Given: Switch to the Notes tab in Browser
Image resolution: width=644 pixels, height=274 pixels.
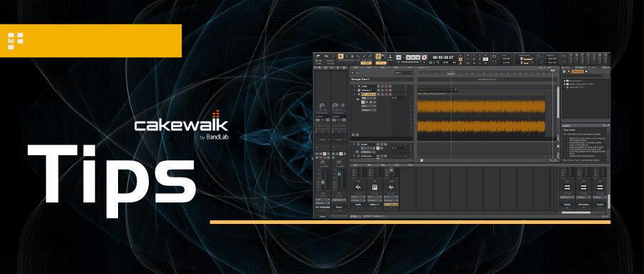Looking at the screenshot, I should 593,68.
